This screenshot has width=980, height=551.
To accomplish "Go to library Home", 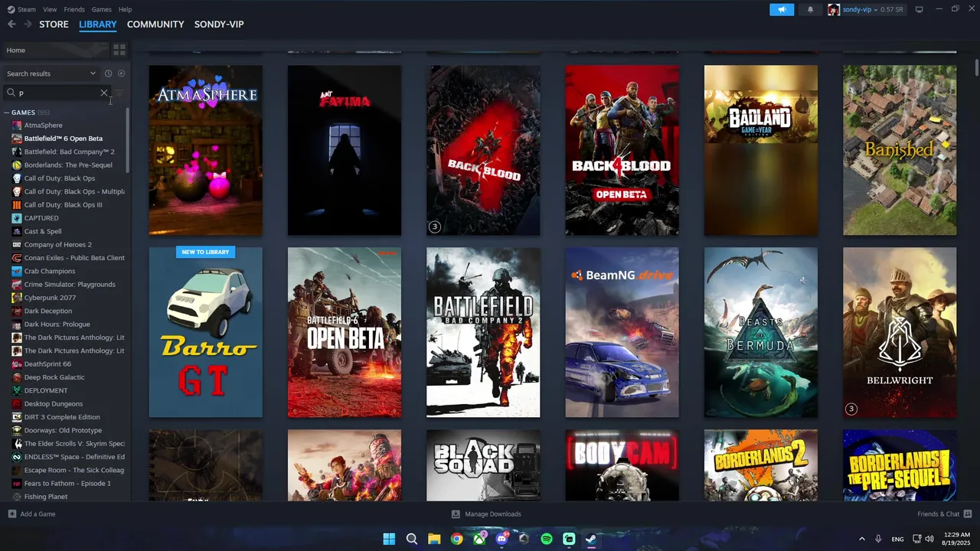I will [x=55, y=50].
